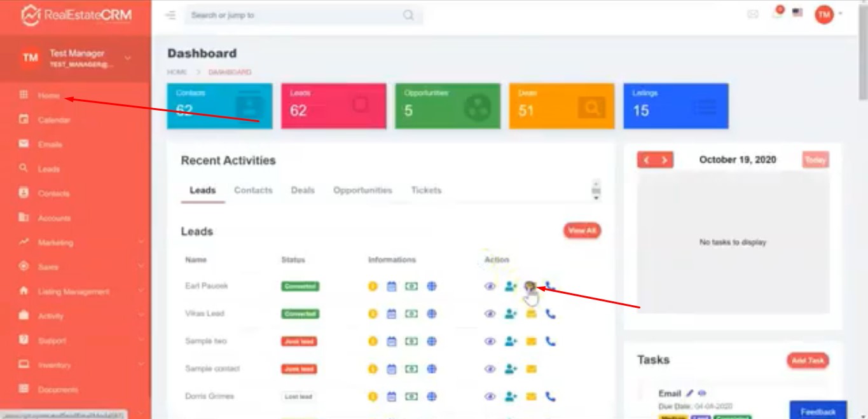868x419 pixels.
Task: View Earl Paucek lead via eye icon
Action: [490, 287]
